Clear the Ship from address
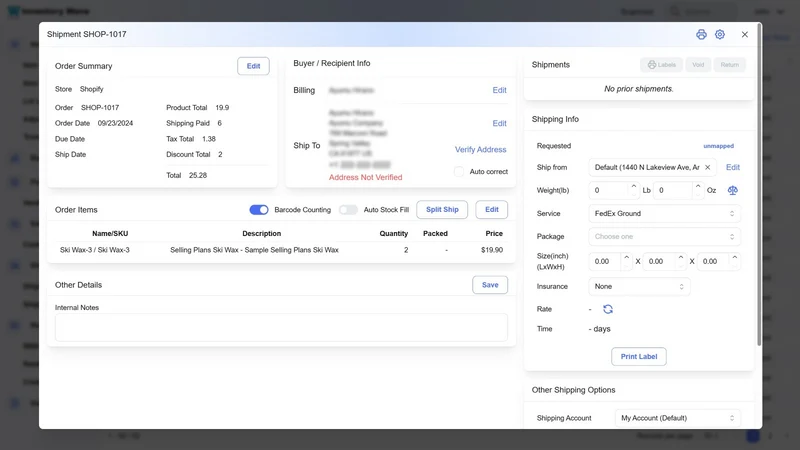Image resolution: width=800 pixels, height=450 pixels. [x=708, y=167]
